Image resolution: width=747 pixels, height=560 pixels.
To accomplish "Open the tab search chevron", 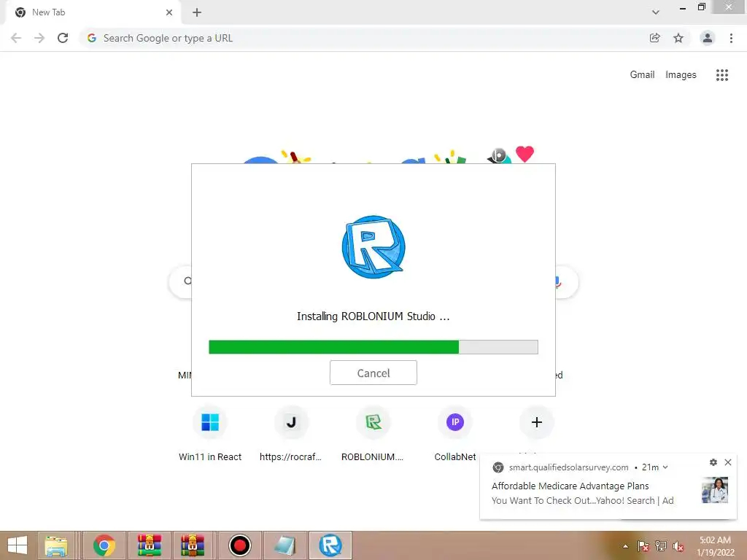I will pyautogui.click(x=656, y=12).
